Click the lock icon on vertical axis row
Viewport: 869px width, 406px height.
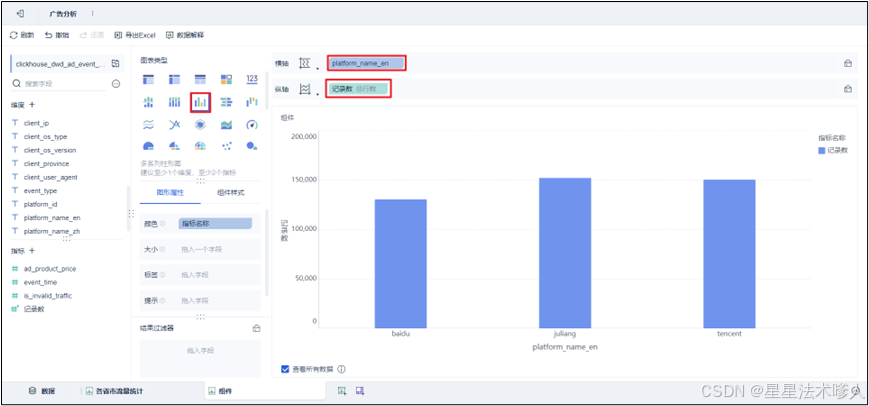click(x=847, y=89)
